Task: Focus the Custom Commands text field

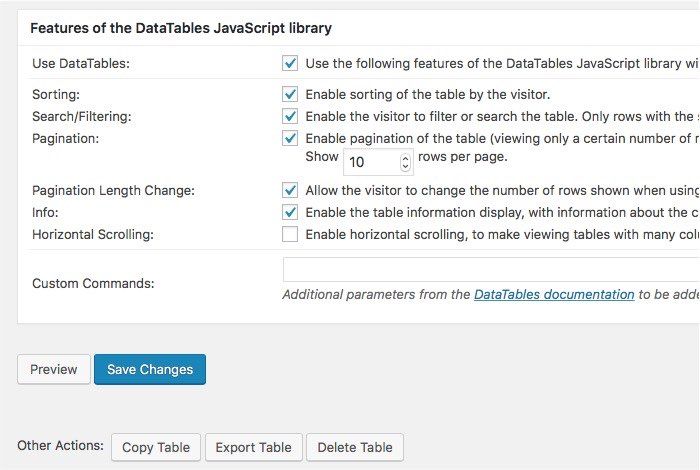Action: click(490, 270)
